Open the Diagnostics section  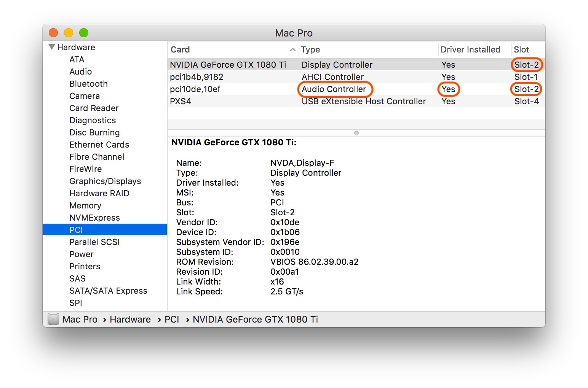point(93,120)
